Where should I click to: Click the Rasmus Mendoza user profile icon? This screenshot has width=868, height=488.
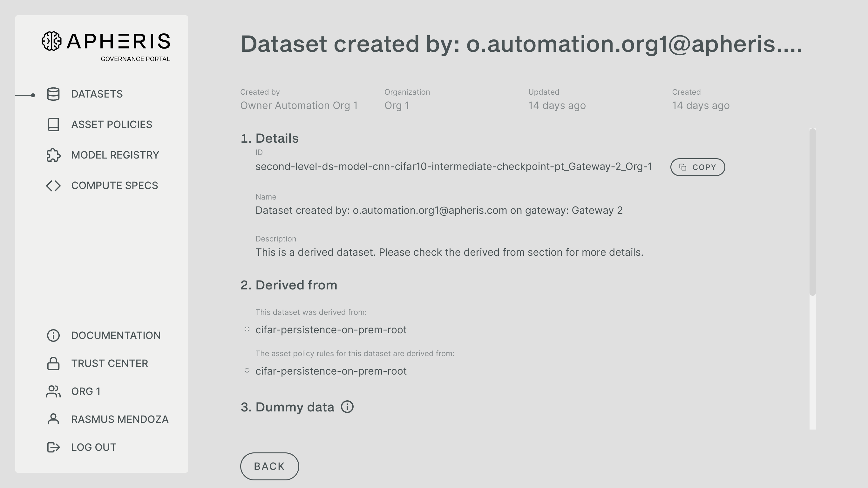pyautogui.click(x=53, y=419)
